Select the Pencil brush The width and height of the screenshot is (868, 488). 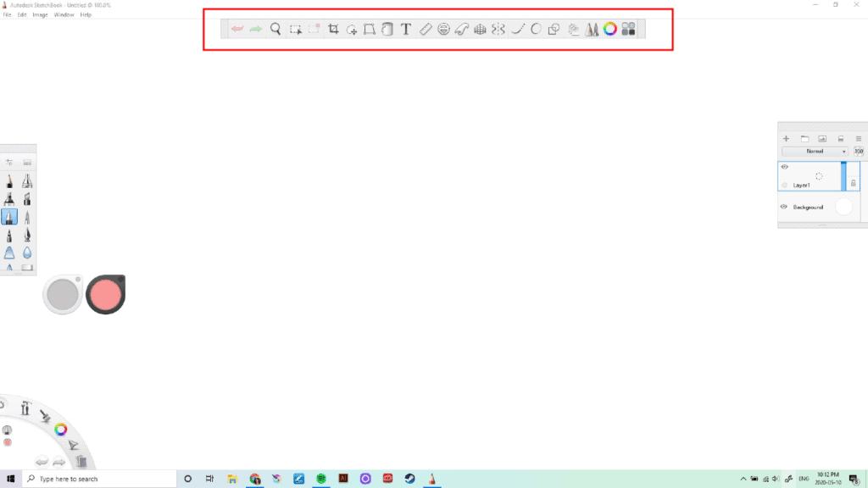tap(9, 181)
